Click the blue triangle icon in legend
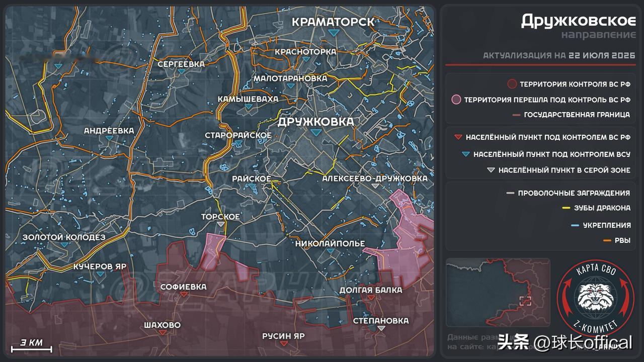The image size is (644, 362). (x=465, y=155)
